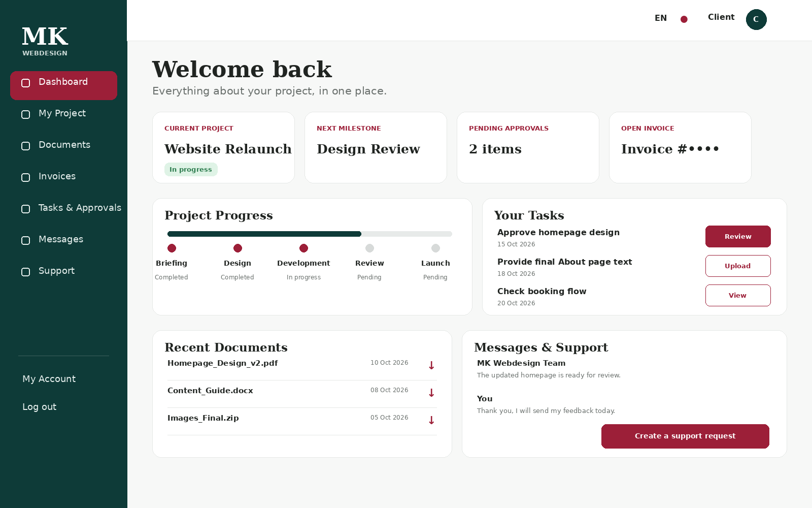Open the Current Project Website Relaunch card
The height and width of the screenshot is (508, 812).
point(223,147)
